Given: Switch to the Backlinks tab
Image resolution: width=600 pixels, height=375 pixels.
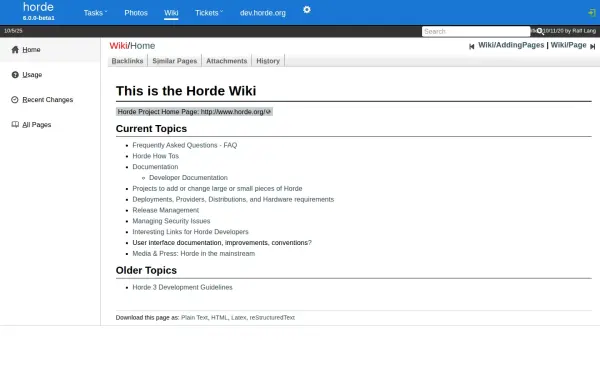Looking at the screenshot, I should [127, 61].
